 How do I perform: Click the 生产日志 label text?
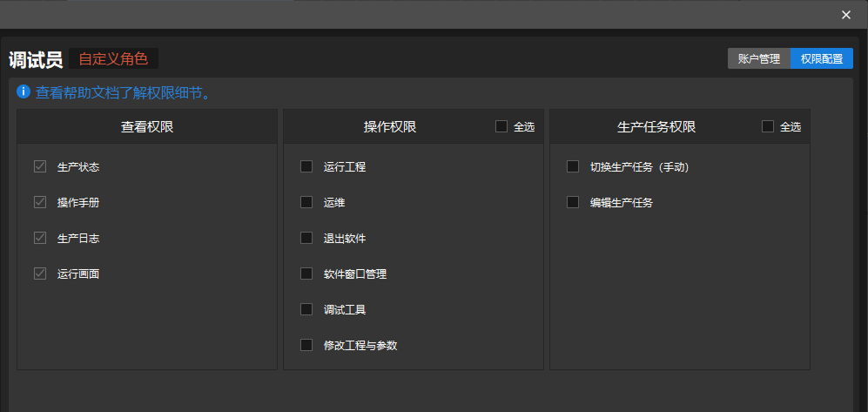(78, 238)
